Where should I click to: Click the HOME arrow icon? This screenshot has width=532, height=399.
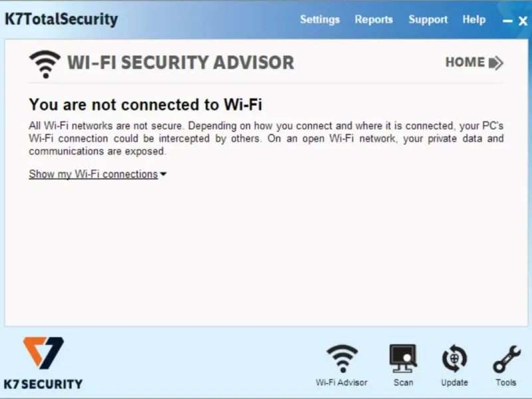click(x=495, y=63)
